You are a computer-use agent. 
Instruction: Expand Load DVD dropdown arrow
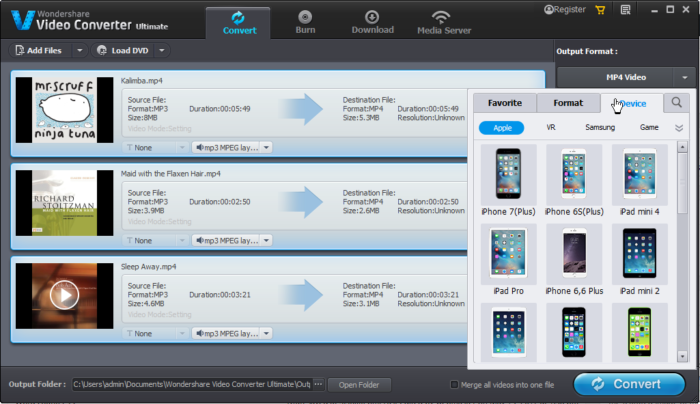(x=162, y=50)
